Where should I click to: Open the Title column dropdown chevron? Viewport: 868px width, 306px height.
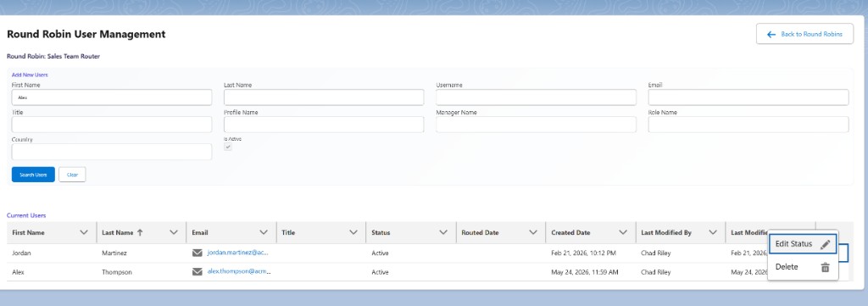coord(353,232)
